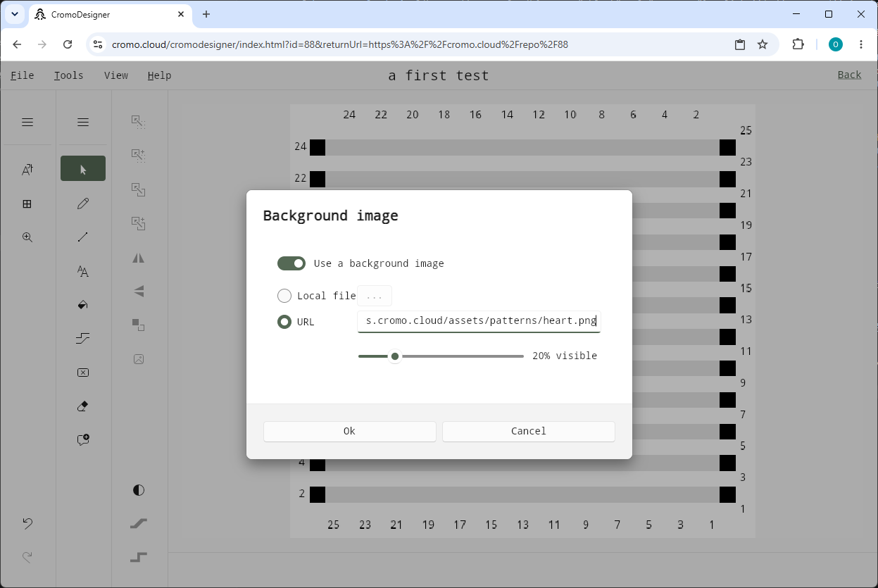Click the half-circle contrast icon
The image size is (878, 588).
click(x=139, y=490)
